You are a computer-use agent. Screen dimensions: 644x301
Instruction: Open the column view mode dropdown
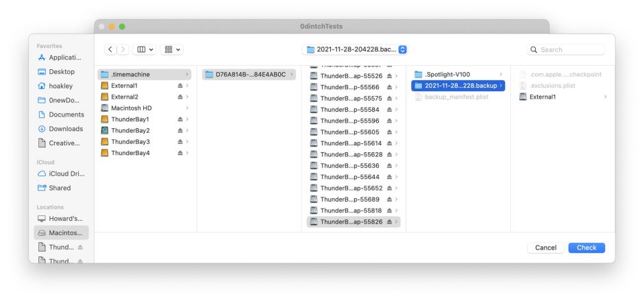146,50
